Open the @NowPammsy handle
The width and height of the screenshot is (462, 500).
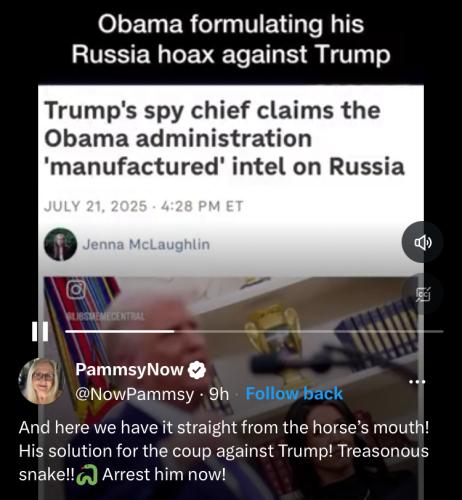tap(135, 394)
